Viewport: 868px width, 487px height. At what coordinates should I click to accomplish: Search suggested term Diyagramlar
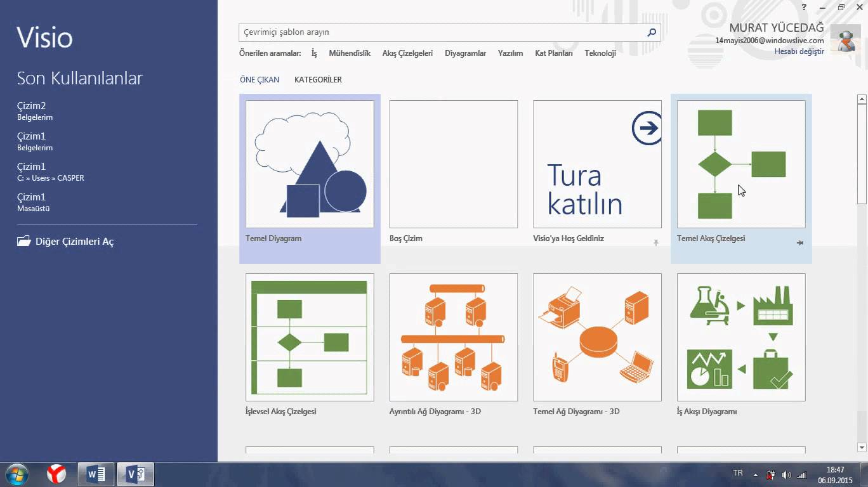tap(465, 53)
